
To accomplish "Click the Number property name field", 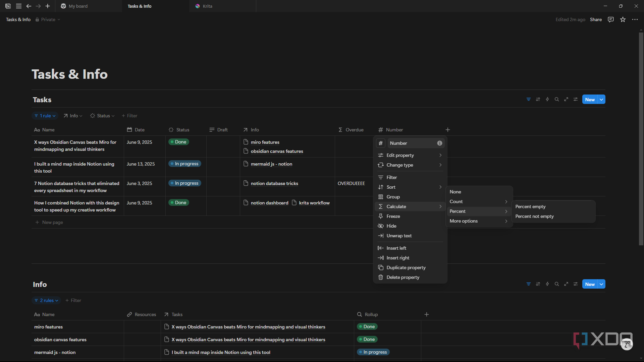I will [x=416, y=143].
